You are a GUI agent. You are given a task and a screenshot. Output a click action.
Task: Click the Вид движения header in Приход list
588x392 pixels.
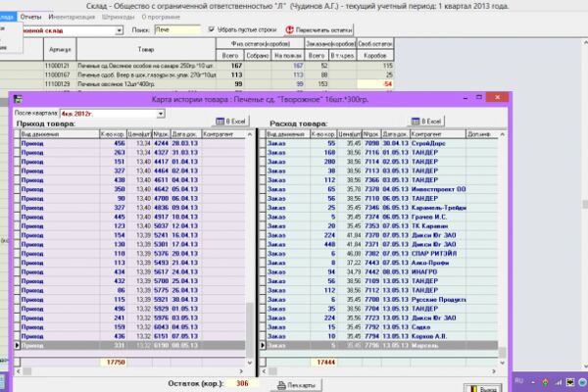coord(60,134)
